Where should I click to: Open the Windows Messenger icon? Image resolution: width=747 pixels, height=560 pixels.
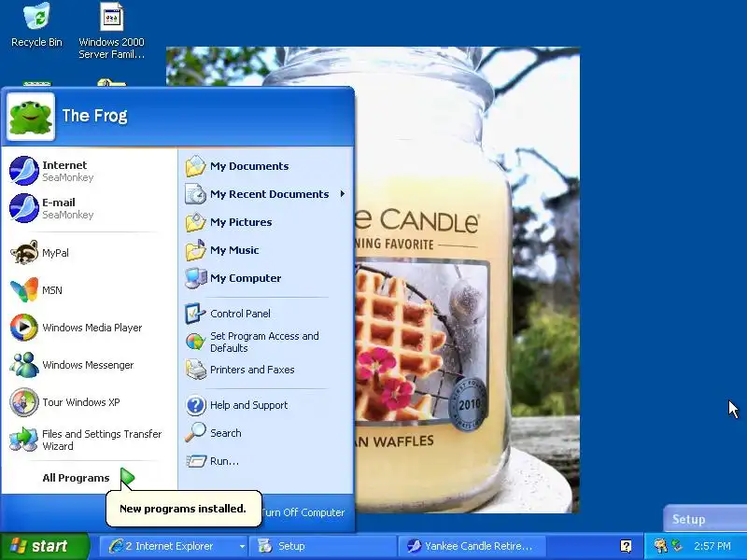(24, 364)
